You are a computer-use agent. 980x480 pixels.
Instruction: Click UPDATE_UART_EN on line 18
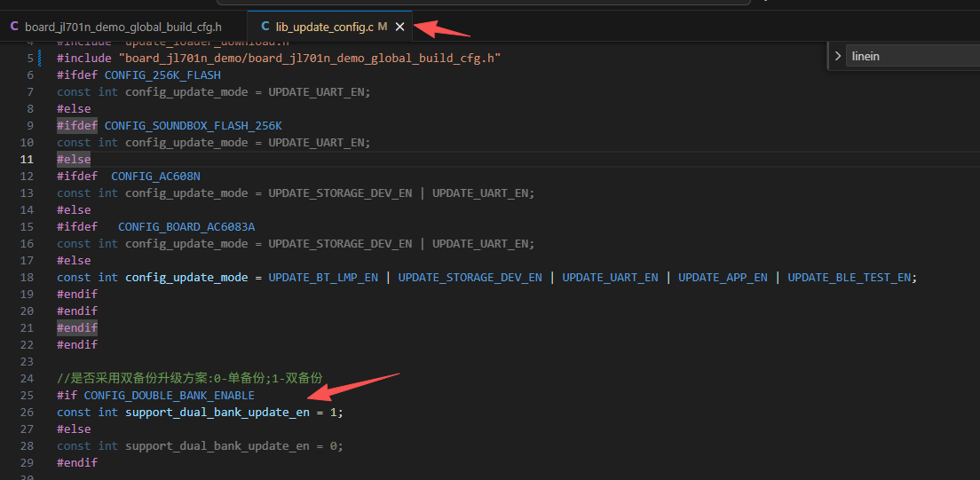(x=610, y=278)
